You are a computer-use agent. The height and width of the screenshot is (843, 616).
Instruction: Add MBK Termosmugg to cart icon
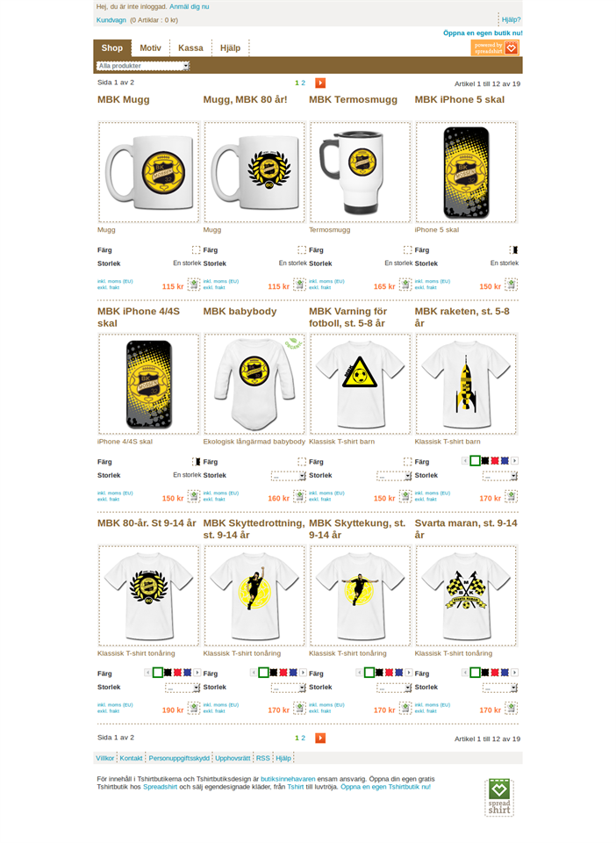(405, 284)
